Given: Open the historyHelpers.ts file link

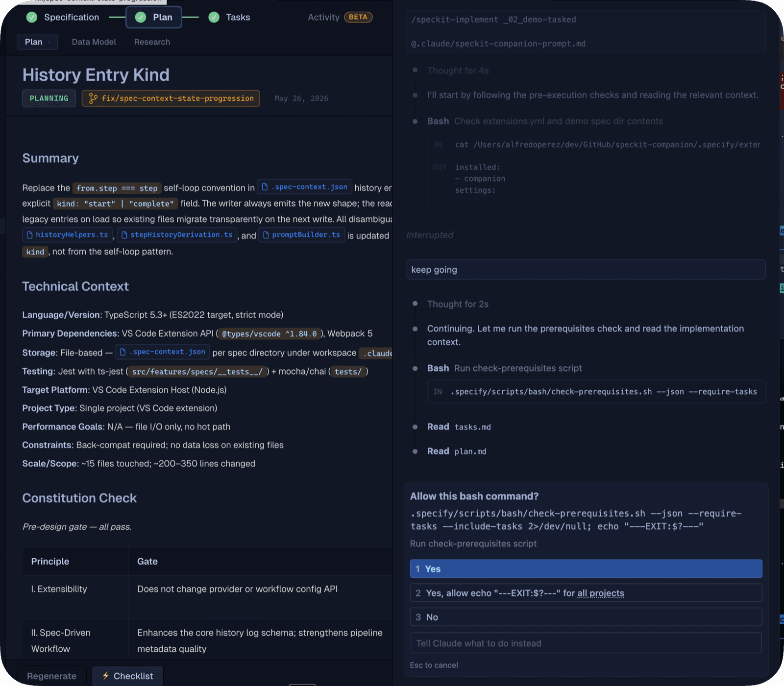Looking at the screenshot, I should [68, 235].
